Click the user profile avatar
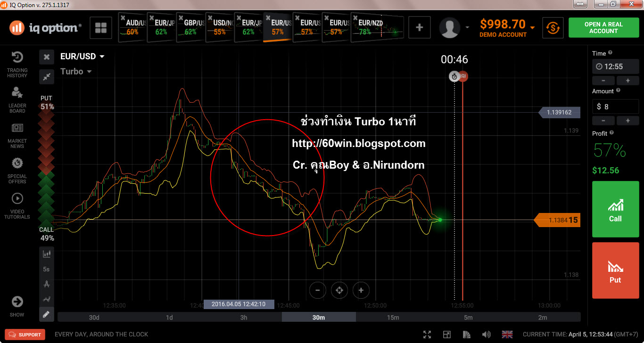This screenshot has width=644, height=343. click(x=450, y=28)
